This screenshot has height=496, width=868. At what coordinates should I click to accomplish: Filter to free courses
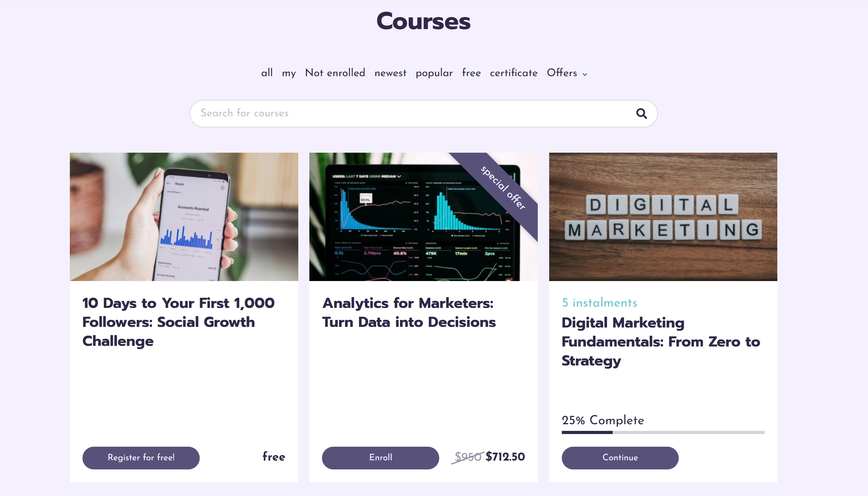coord(471,73)
